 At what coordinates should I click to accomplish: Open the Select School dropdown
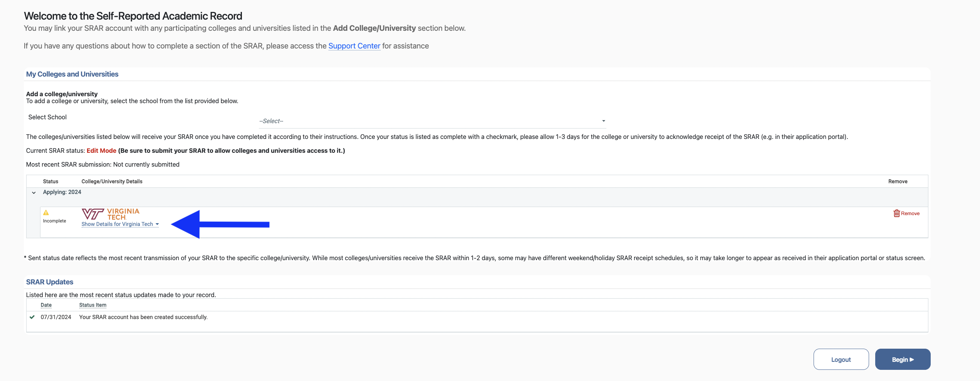point(431,121)
